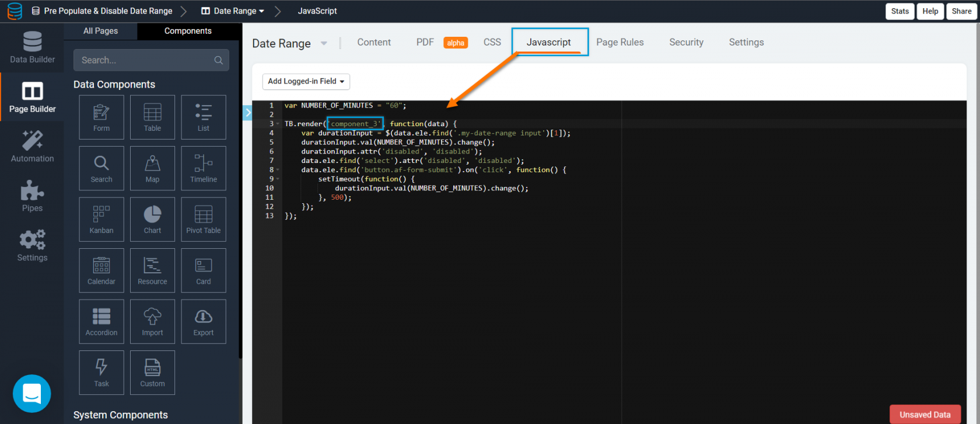980x424 pixels.
Task: Click the System Components heading
Action: pyautogui.click(x=121, y=415)
